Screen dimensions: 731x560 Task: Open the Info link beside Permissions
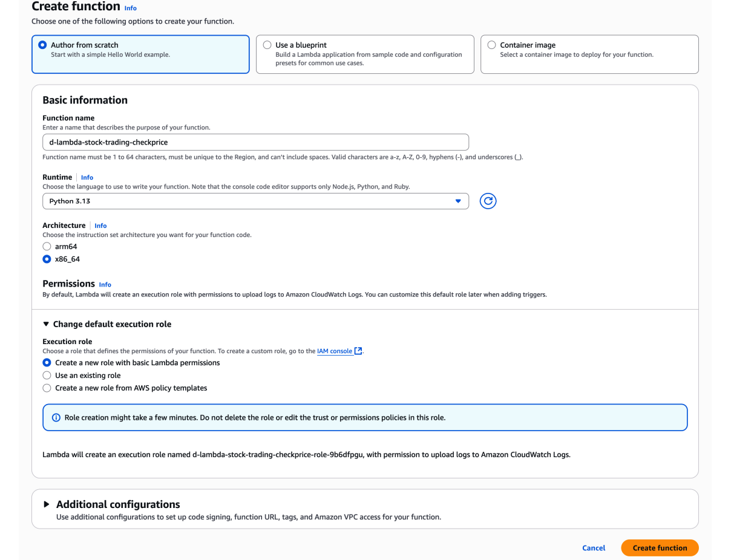tap(105, 284)
